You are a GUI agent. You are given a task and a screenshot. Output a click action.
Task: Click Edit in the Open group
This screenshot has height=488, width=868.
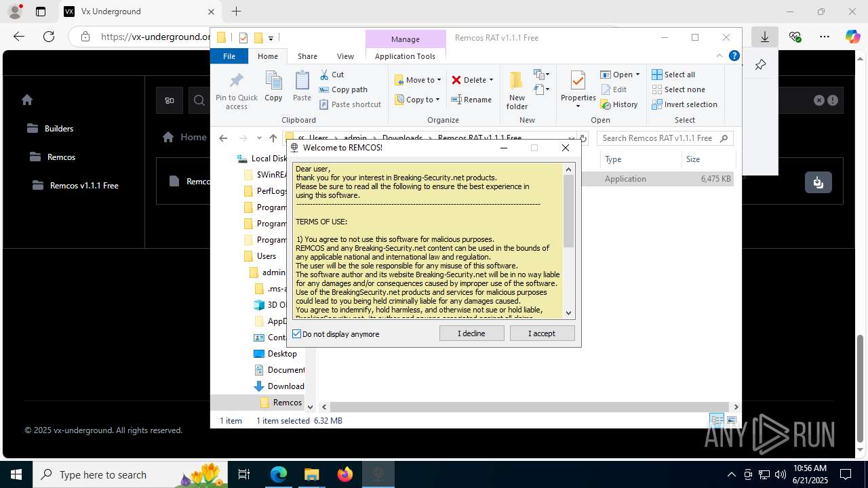[614, 89]
